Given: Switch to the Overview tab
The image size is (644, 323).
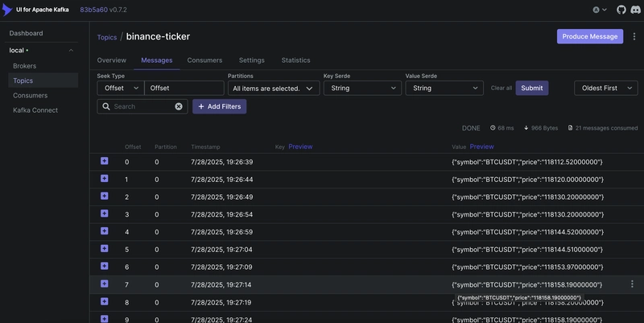Looking at the screenshot, I should coord(112,60).
